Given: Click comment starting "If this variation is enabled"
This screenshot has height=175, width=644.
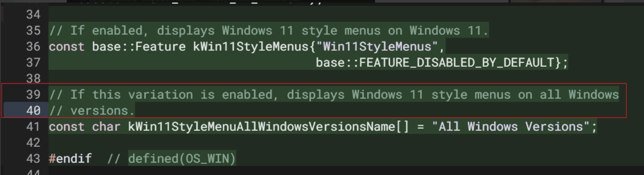Looking at the screenshot, I should tap(334, 95).
